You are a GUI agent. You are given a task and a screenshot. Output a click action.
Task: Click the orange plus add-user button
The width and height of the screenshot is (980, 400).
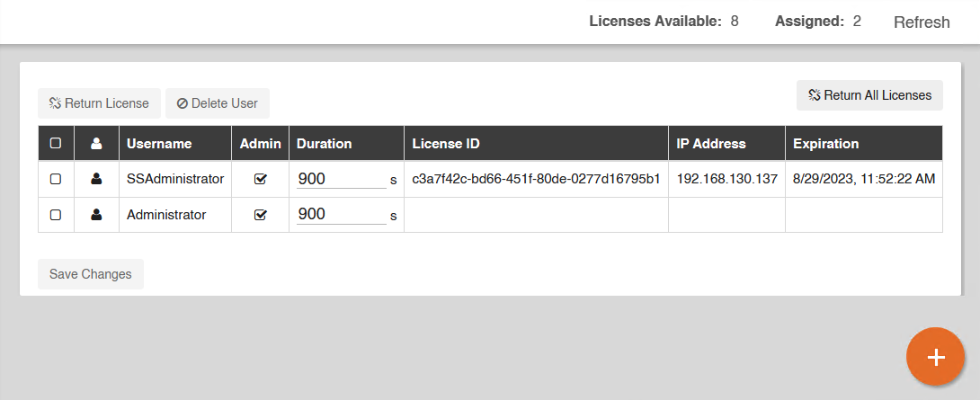tap(936, 357)
